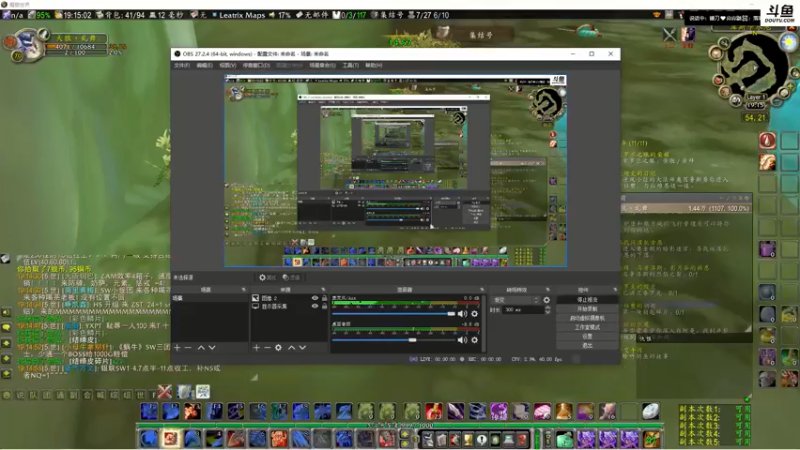Click the red round buff icon at right
This screenshot has height=450, width=800.
(767, 140)
